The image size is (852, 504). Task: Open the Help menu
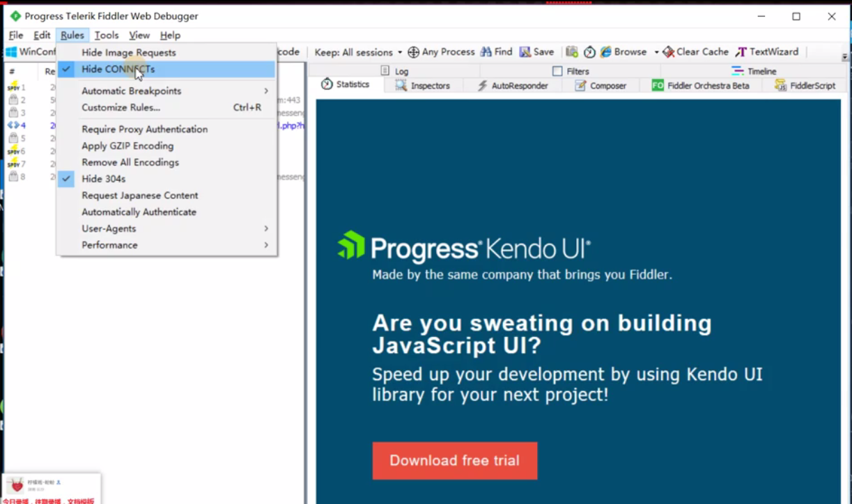point(170,36)
